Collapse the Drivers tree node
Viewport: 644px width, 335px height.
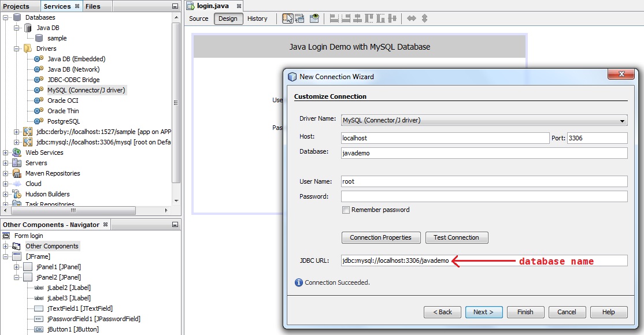click(17, 49)
